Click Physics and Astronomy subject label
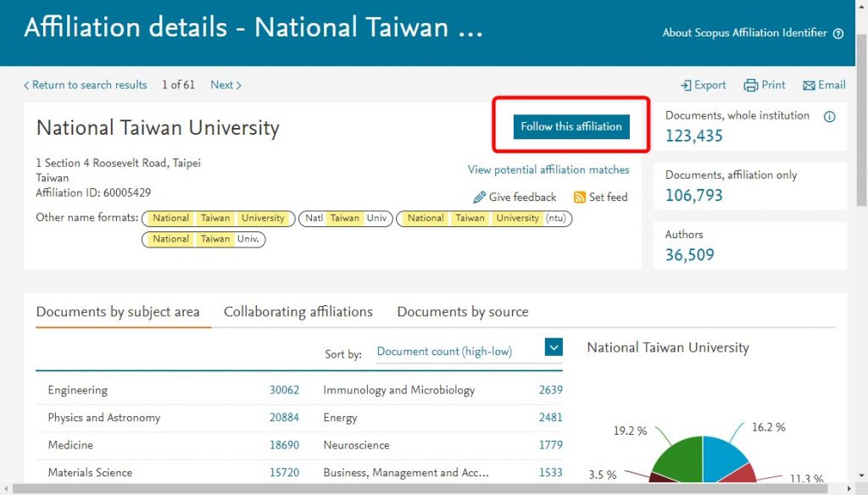 click(104, 418)
